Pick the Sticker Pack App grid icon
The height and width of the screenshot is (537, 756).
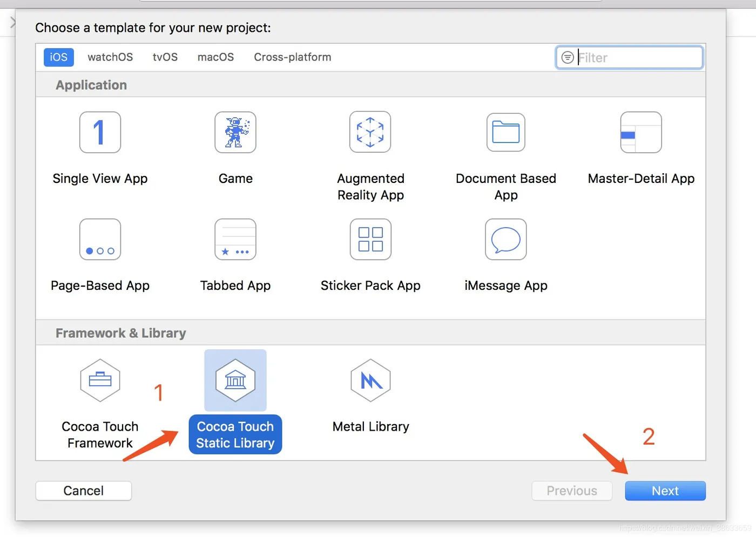point(370,239)
